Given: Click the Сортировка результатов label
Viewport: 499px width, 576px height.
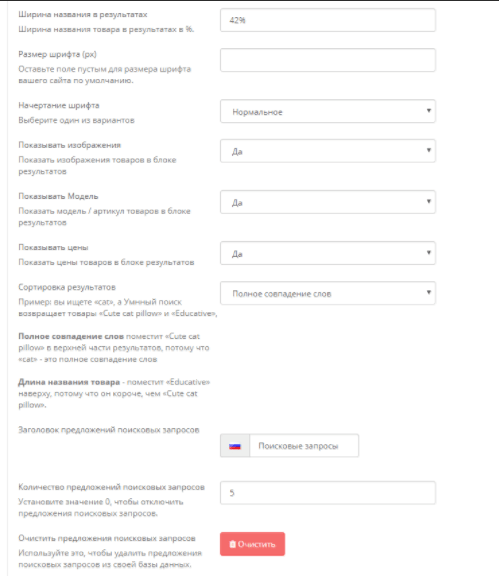Looking at the screenshot, I should coord(67,287).
